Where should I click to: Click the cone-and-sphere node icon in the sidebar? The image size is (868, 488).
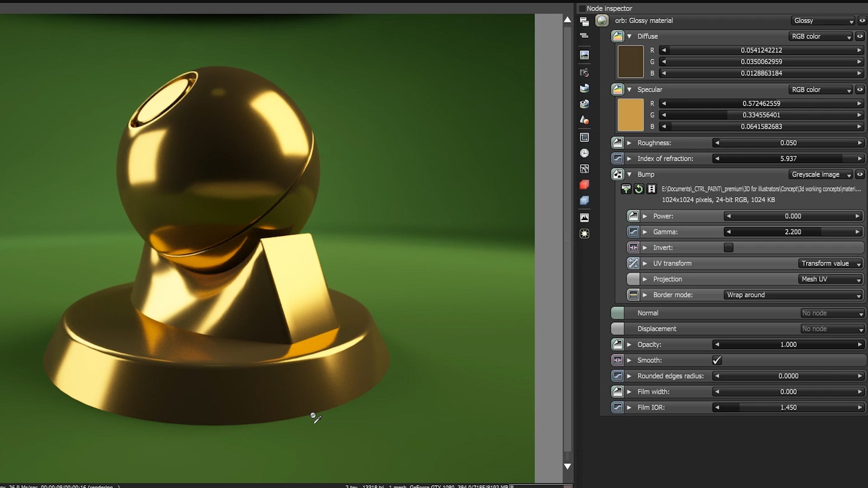(585, 120)
